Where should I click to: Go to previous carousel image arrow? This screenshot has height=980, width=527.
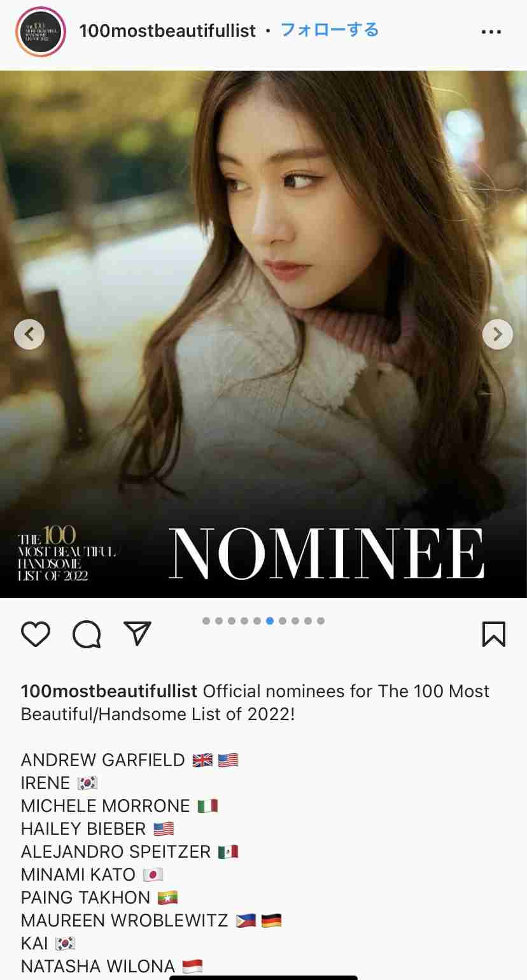point(29,334)
